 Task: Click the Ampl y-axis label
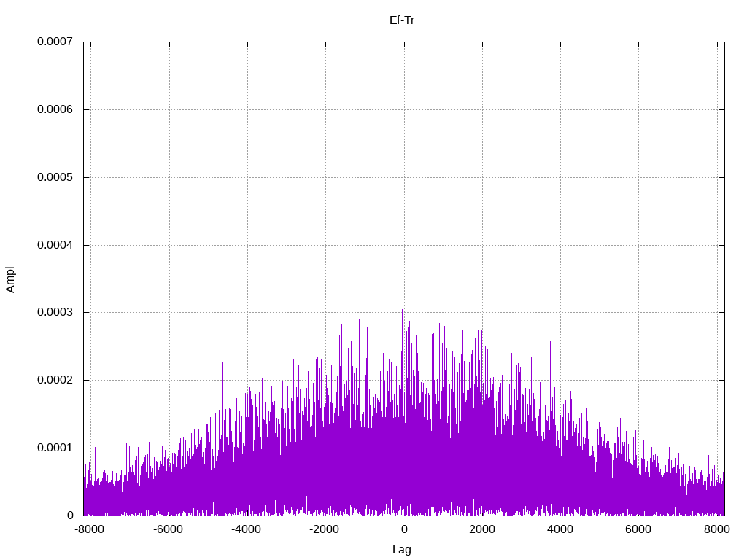(10, 279)
